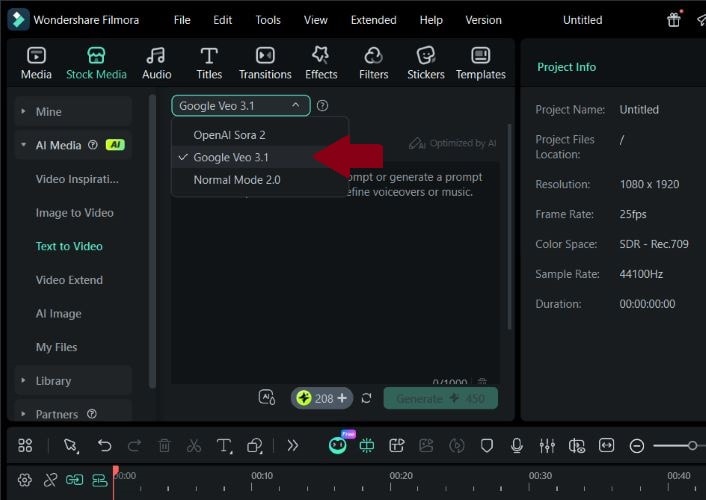Open the Effects tab
Image resolution: width=706 pixels, height=500 pixels.
point(321,63)
